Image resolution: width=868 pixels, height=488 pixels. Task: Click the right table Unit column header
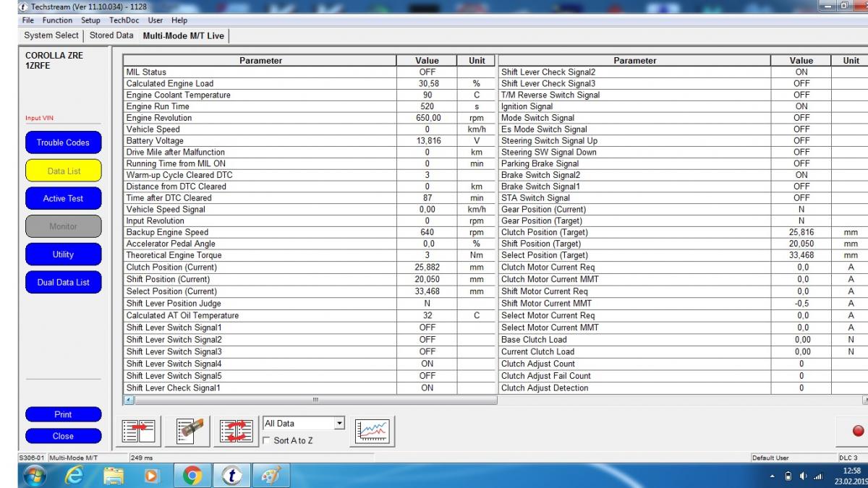(851, 61)
